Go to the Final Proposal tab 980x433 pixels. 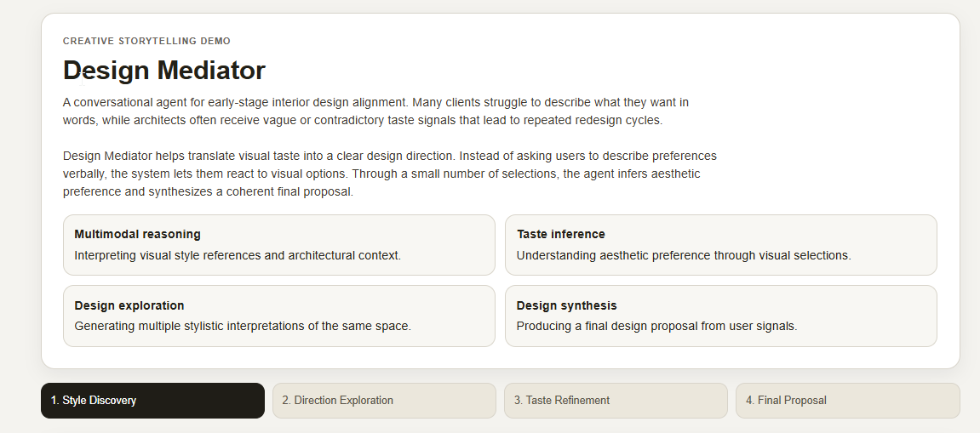(847, 401)
